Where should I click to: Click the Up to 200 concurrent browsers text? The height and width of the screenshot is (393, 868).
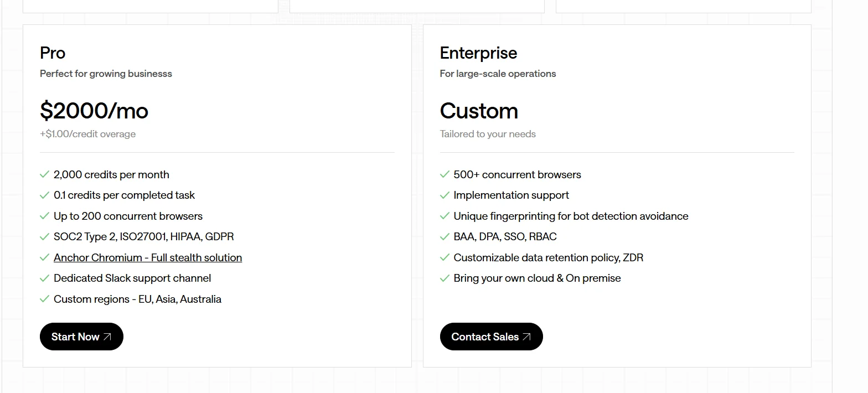tap(128, 216)
